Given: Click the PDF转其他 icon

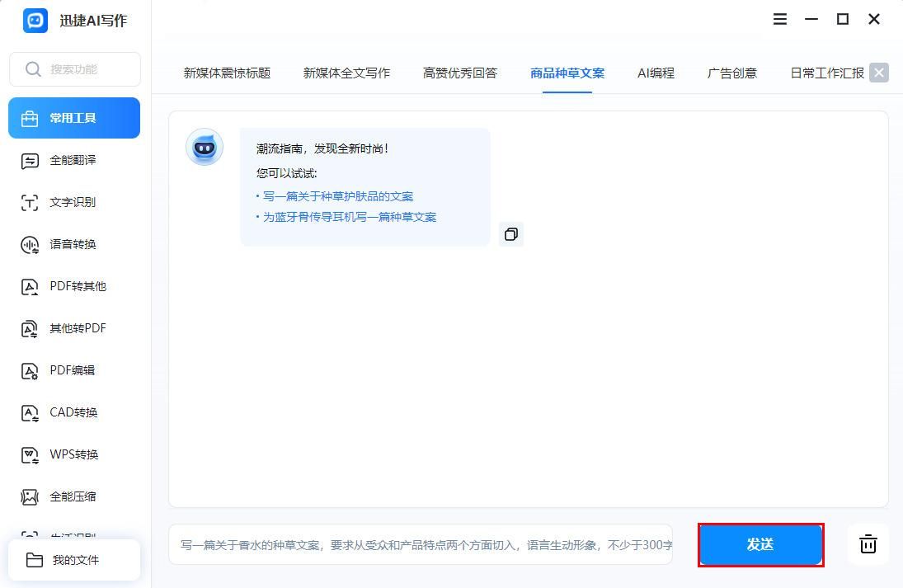Looking at the screenshot, I should click(x=30, y=287).
